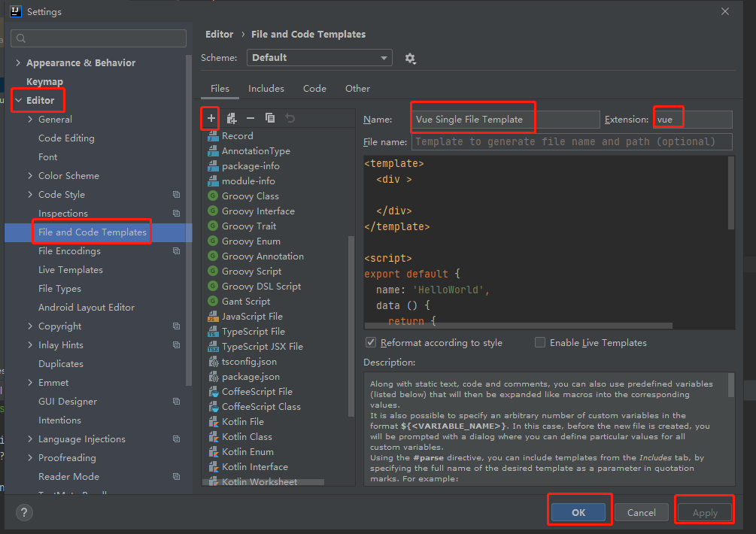Click the Create Child Template File icon
Image resolution: width=756 pixels, height=534 pixels.
(232, 118)
